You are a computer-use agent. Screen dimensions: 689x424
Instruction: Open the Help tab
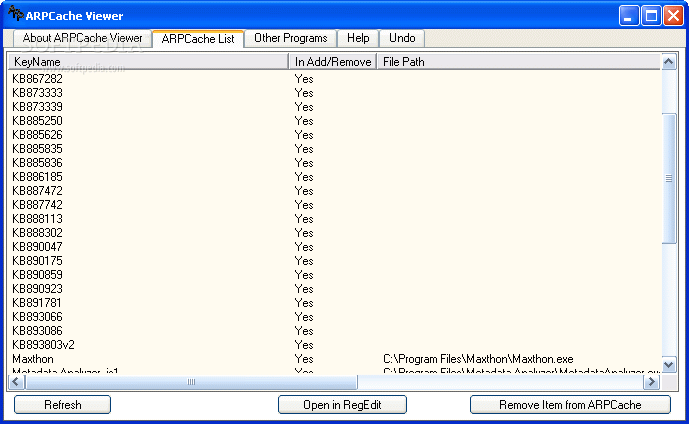(x=358, y=38)
